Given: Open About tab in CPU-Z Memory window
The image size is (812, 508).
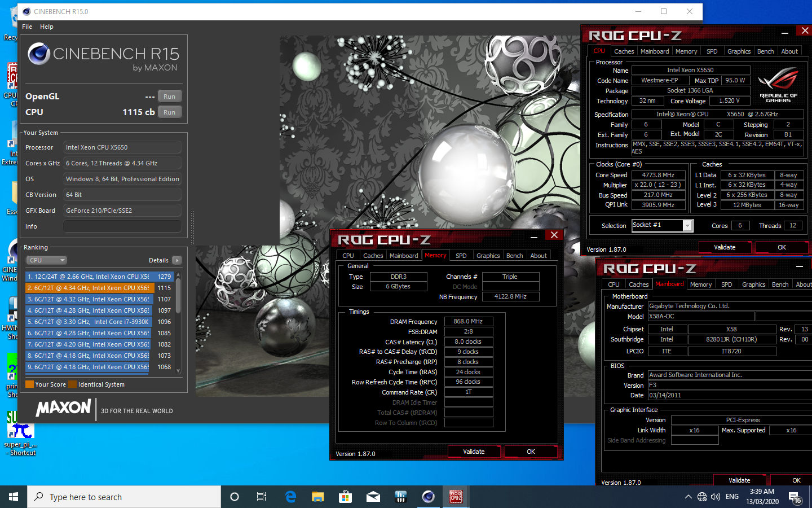Looking at the screenshot, I should pos(539,256).
